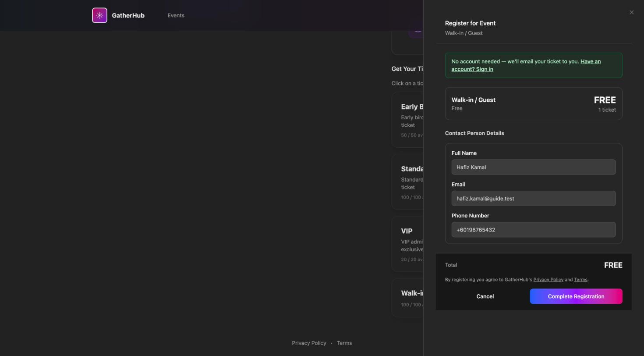Open Terms link beside registration agreement
Image resolution: width=644 pixels, height=356 pixels.
[x=580, y=280]
